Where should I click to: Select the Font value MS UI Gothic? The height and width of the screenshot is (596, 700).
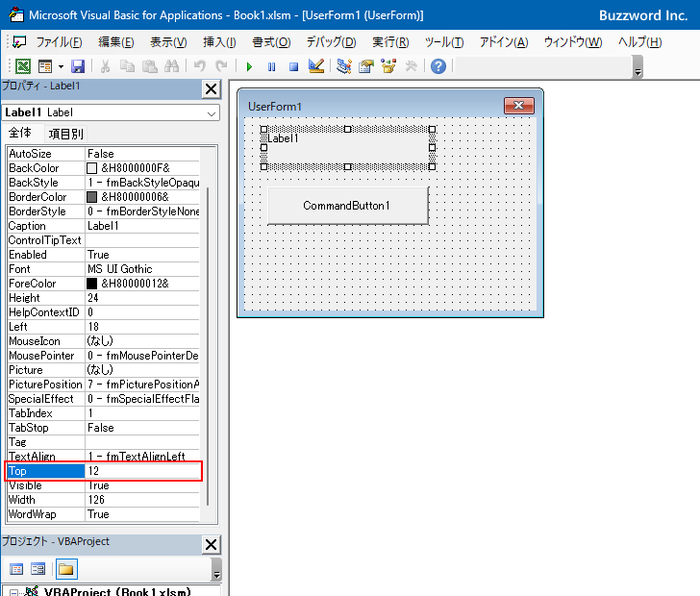(142, 269)
